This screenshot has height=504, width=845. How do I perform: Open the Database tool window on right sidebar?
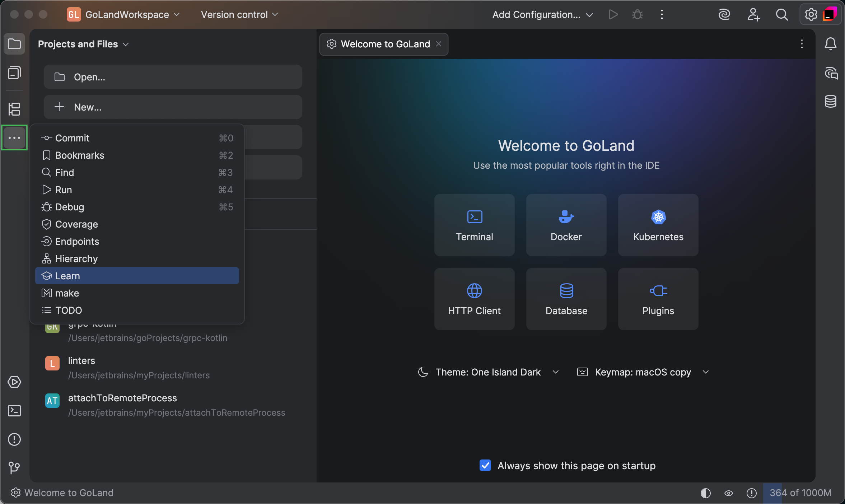point(831,102)
